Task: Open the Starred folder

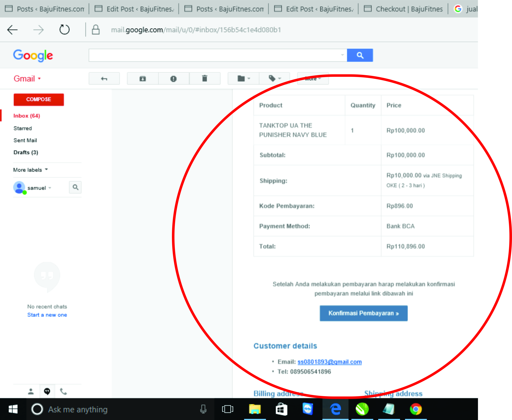Action: point(23,128)
